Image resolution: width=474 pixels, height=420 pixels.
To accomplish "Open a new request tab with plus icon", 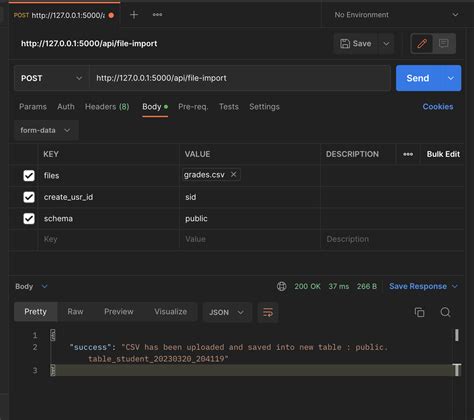I will (134, 15).
